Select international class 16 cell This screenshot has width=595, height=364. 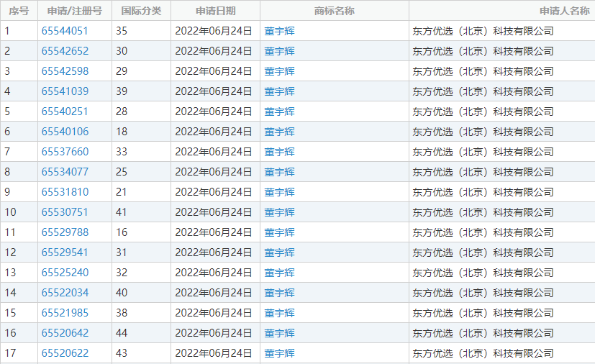click(x=141, y=232)
